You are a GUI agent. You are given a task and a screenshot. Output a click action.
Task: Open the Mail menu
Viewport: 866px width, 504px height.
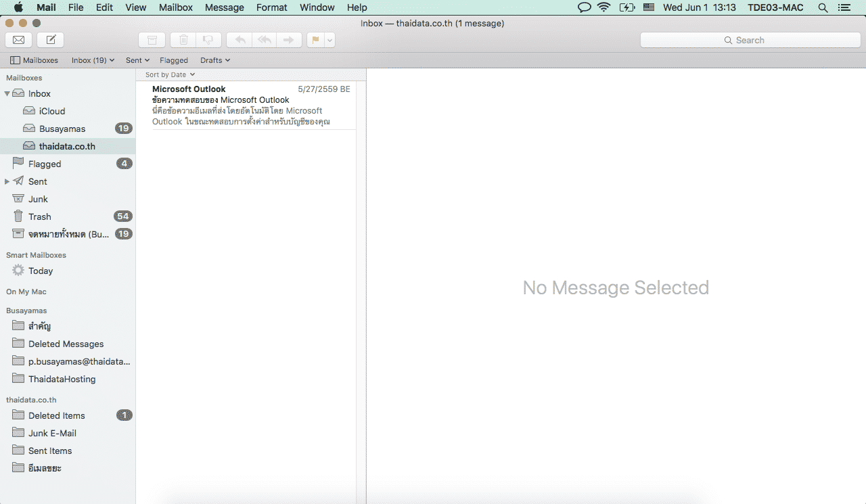pos(46,7)
